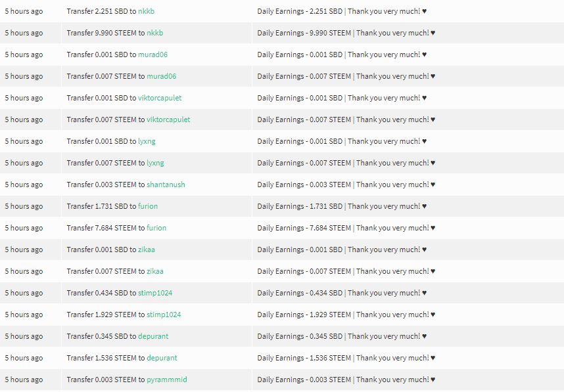Open viktorcapulet link in 0.007 STEEM transfer
The image size is (564, 392).
168,120
